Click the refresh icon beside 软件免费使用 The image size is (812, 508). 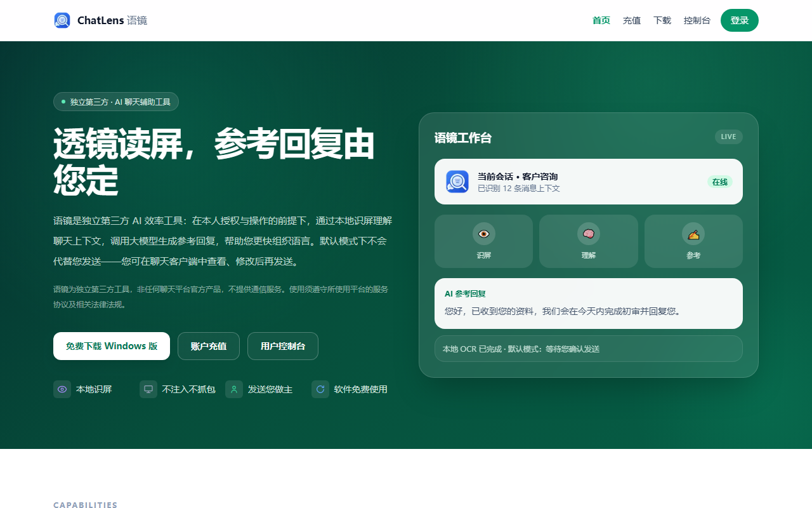pos(320,389)
